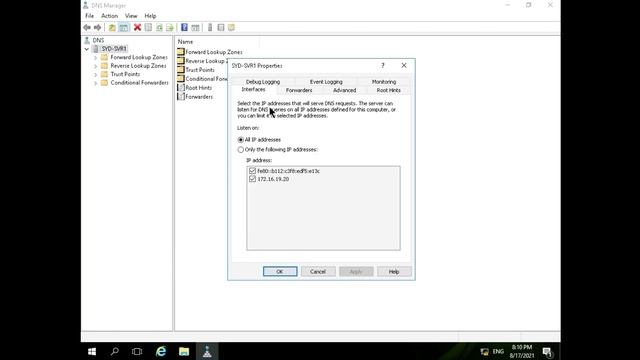The height and width of the screenshot is (360, 640).
Task: Click the Refresh toolbar icon
Action: point(159,27)
